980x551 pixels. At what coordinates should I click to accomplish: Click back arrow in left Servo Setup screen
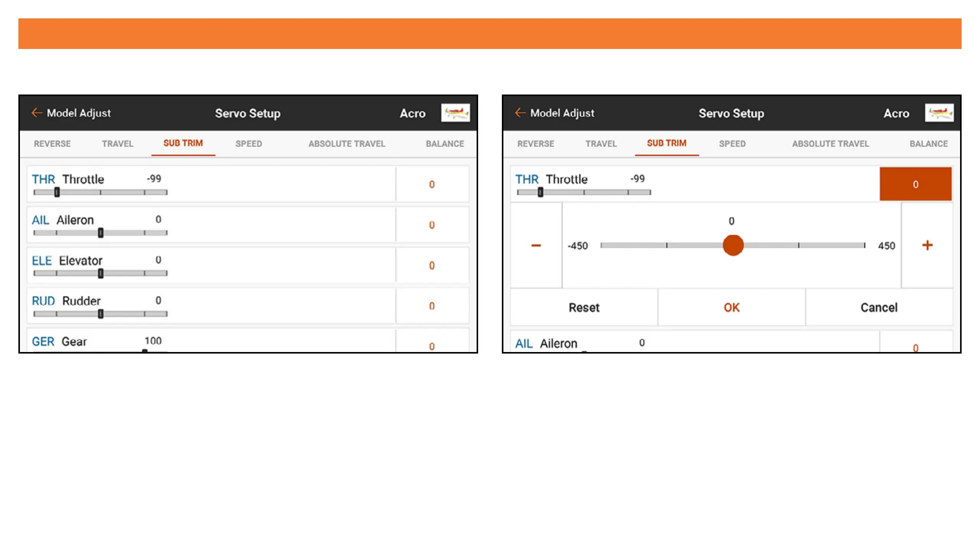37,113
